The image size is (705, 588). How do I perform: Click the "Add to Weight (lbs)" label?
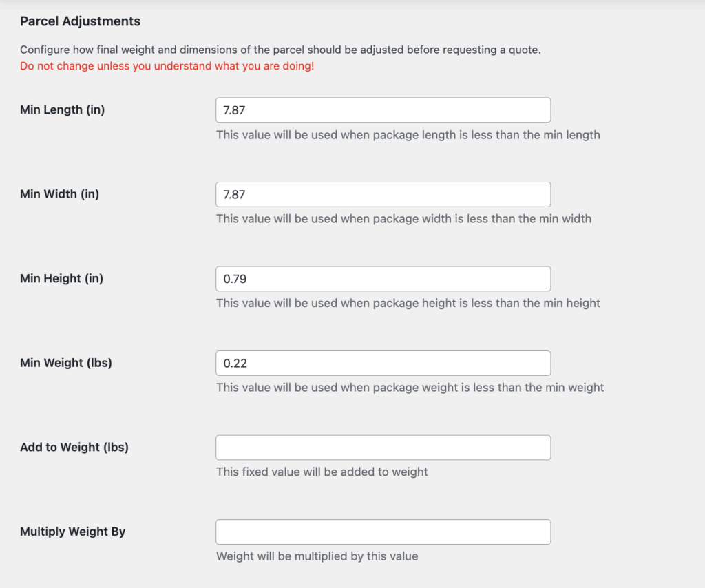[x=74, y=447]
